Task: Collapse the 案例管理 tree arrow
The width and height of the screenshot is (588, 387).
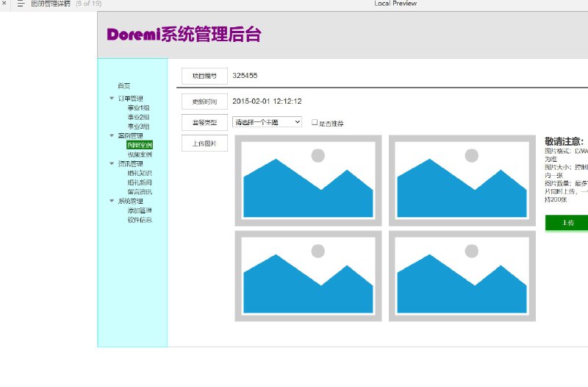Action: [x=112, y=135]
